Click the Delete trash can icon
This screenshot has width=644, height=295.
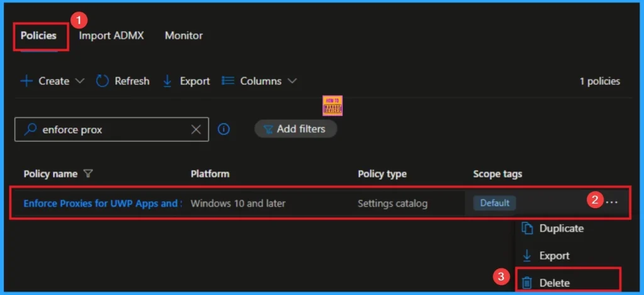click(x=526, y=282)
